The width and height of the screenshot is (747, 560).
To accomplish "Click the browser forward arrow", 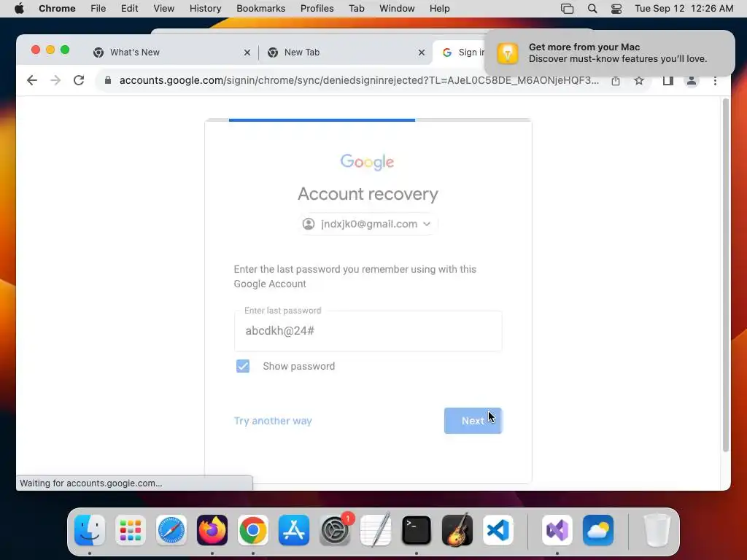I will click(55, 80).
